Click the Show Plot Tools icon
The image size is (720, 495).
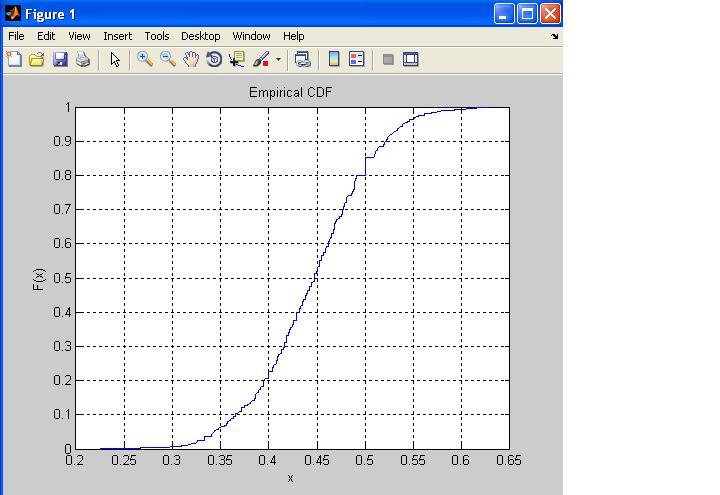(411, 59)
